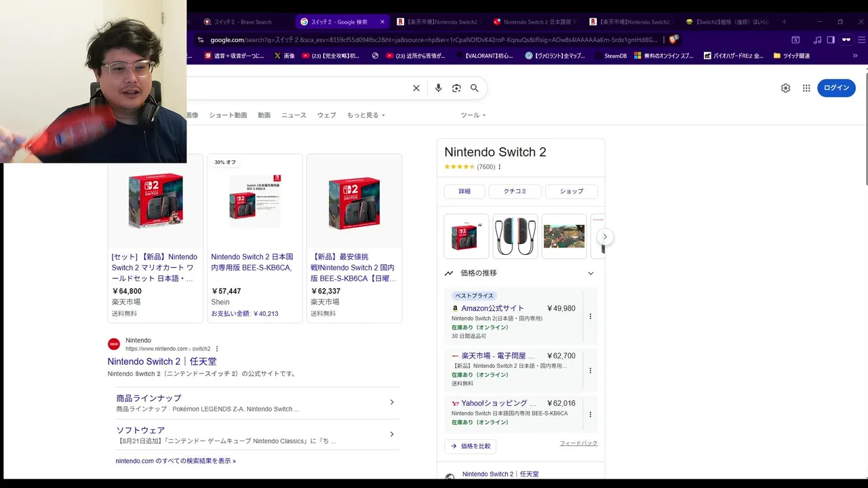
Task: Click the 価格を比較 button
Action: coord(471,446)
